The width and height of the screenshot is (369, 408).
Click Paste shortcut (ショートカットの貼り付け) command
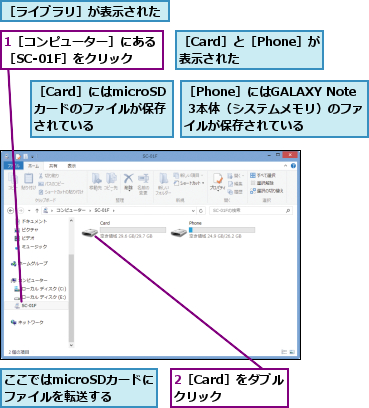[x=61, y=192]
